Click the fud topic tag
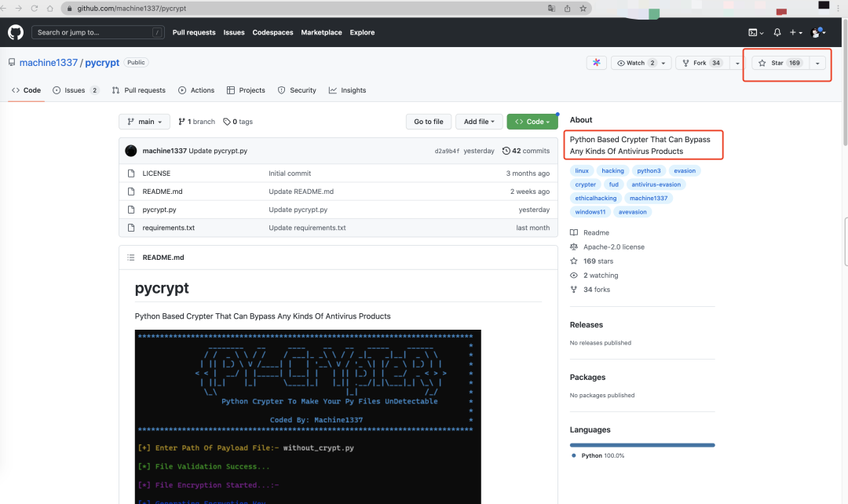The image size is (848, 504). (x=614, y=184)
